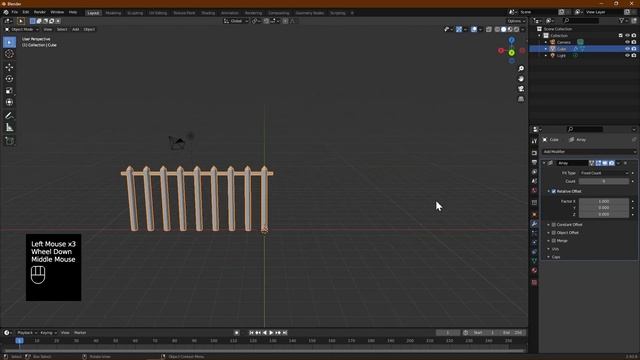This screenshot has height=360, width=640.
Task: Disable Cube in renders camera icon
Action: (x=634, y=49)
